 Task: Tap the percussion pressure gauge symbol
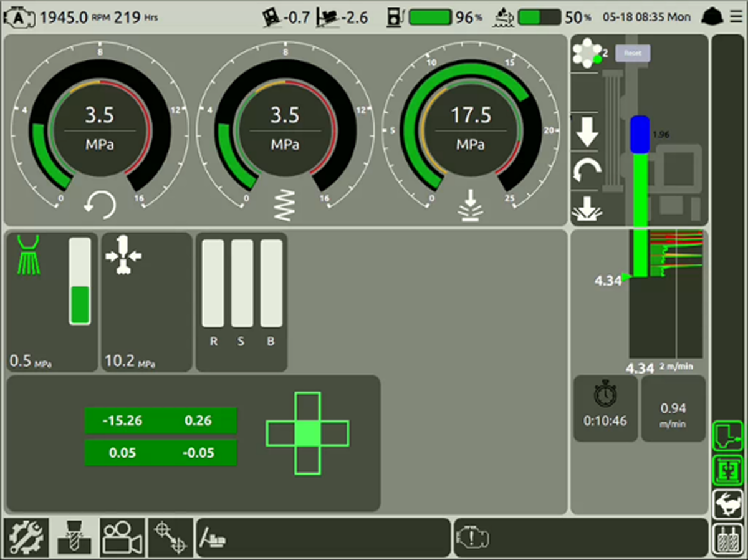point(471,205)
